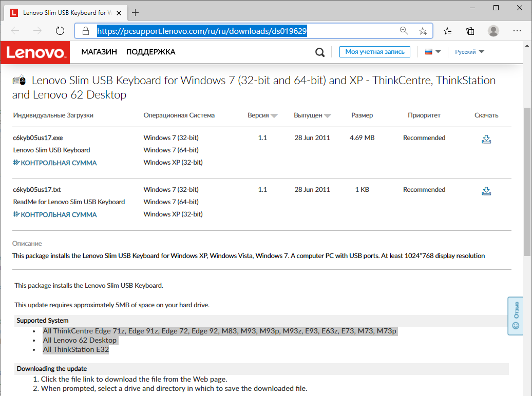
Task: Open МАГАЗИН menu
Action: click(x=99, y=52)
